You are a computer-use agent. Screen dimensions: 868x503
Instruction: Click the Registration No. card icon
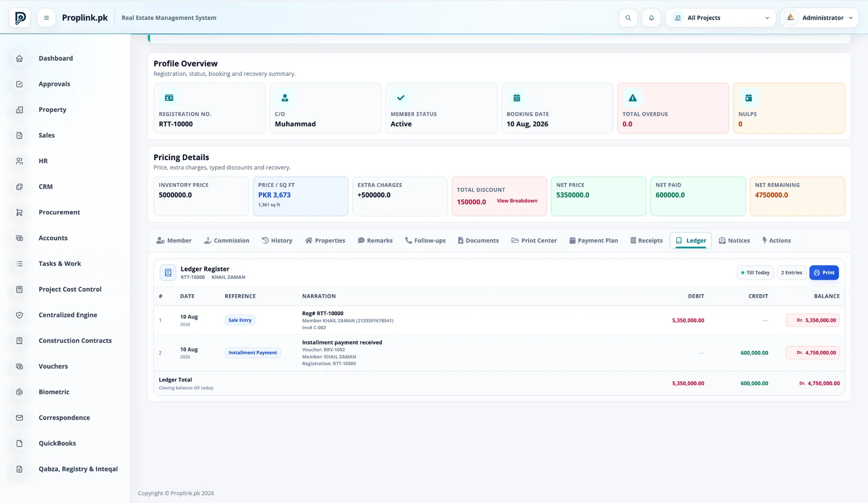tap(169, 98)
